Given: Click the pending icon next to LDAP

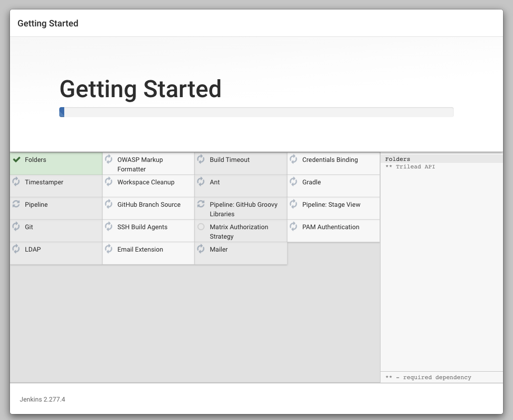Looking at the screenshot, I should (x=16, y=249).
